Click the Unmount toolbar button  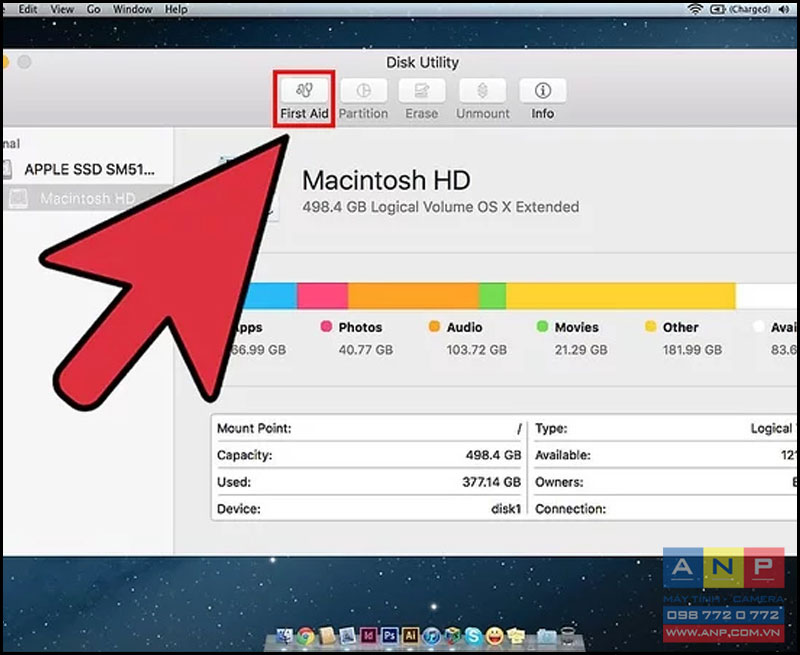click(483, 99)
